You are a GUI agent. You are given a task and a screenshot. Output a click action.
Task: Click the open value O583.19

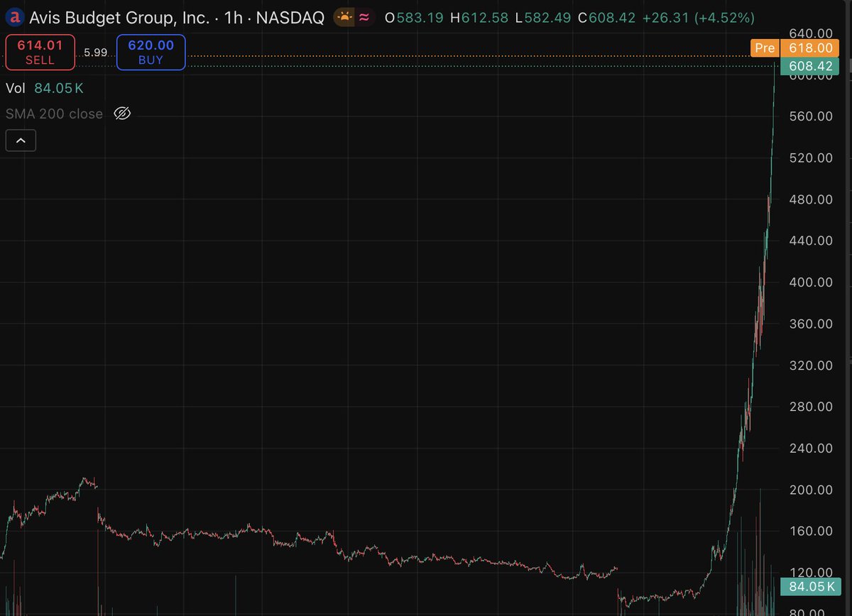[x=414, y=18]
